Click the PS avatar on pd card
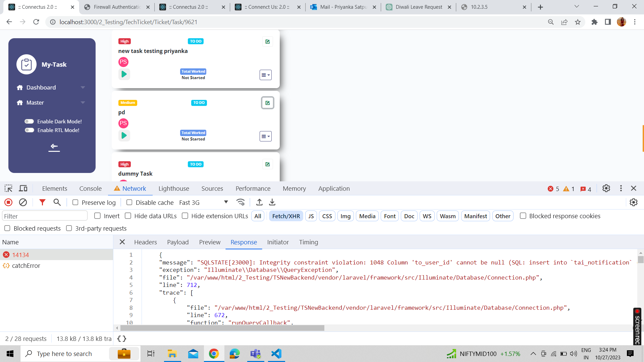This screenshot has height=362, width=644. pos(123,123)
